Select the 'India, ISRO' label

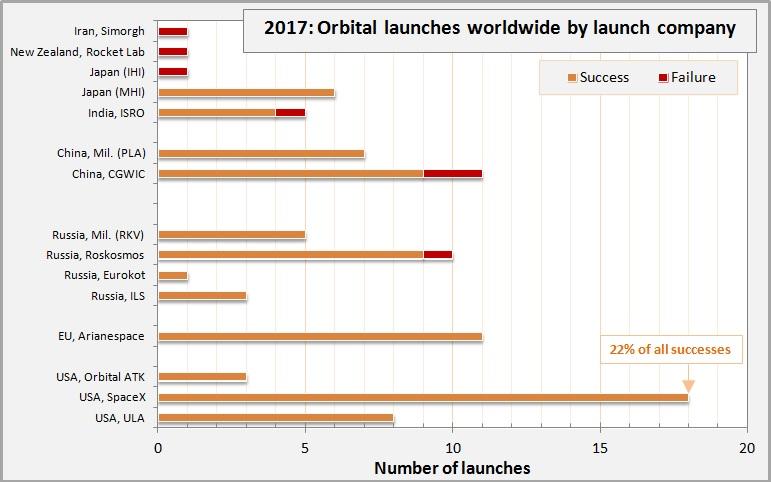(x=116, y=113)
